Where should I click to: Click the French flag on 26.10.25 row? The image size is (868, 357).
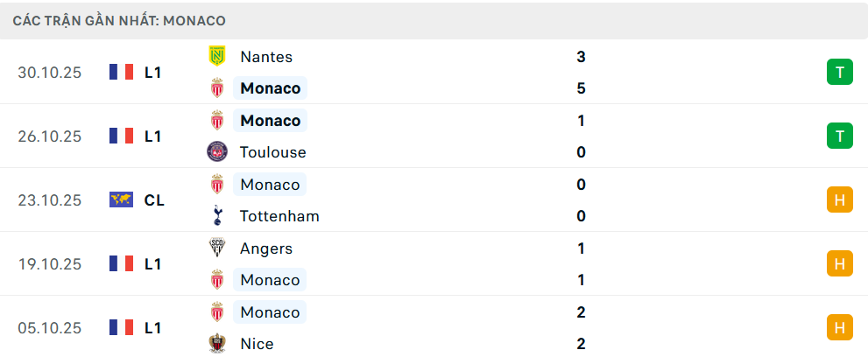click(x=121, y=136)
